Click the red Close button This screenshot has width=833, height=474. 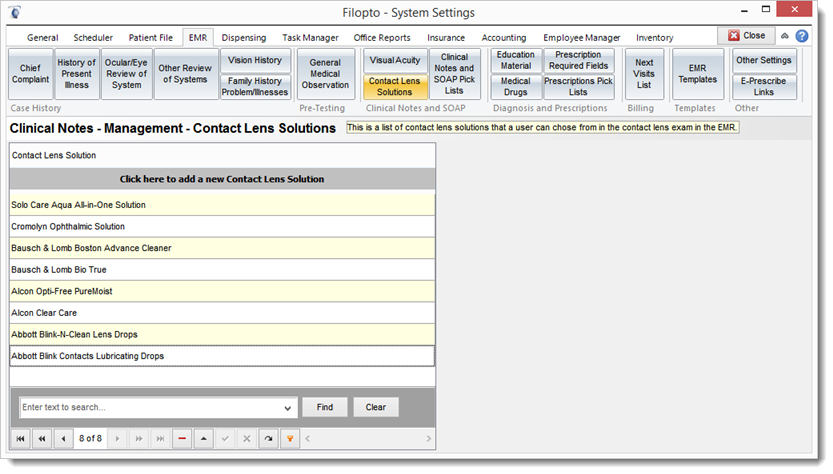[746, 36]
